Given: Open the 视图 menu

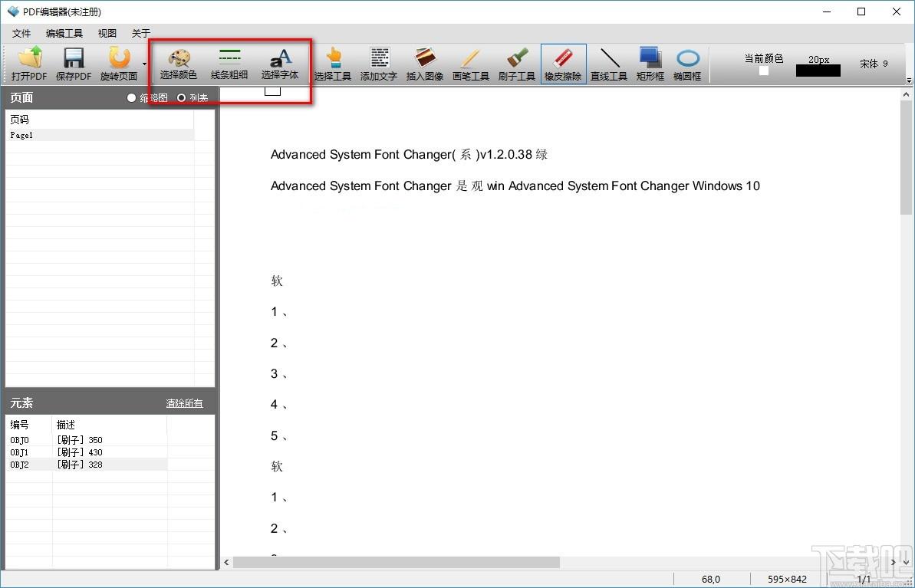Looking at the screenshot, I should point(107,33).
